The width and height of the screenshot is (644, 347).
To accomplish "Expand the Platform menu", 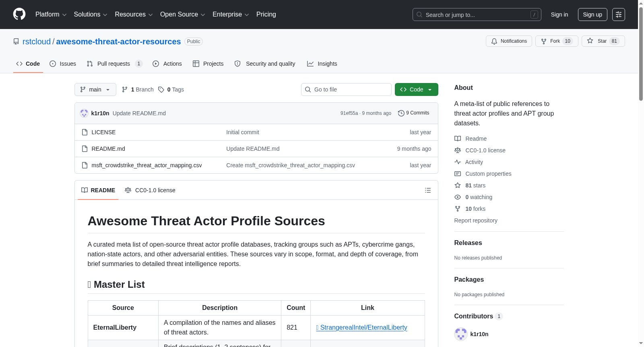I will click(51, 15).
